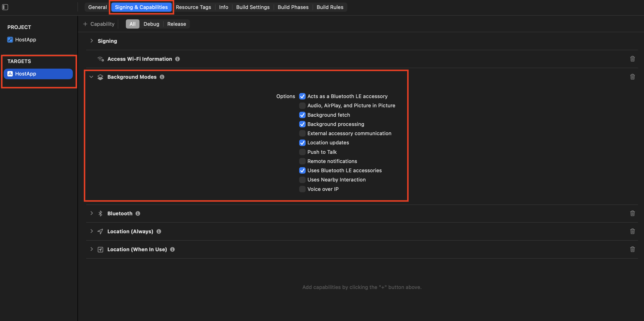Screen dimensions: 644x321
Task: Enable Audio, AirPlay, and Picture in Picture
Action: [302, 105]
